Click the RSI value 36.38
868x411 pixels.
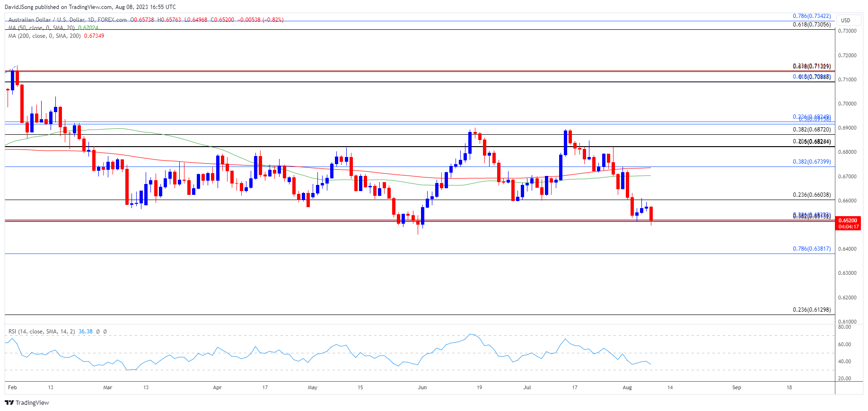86,332
